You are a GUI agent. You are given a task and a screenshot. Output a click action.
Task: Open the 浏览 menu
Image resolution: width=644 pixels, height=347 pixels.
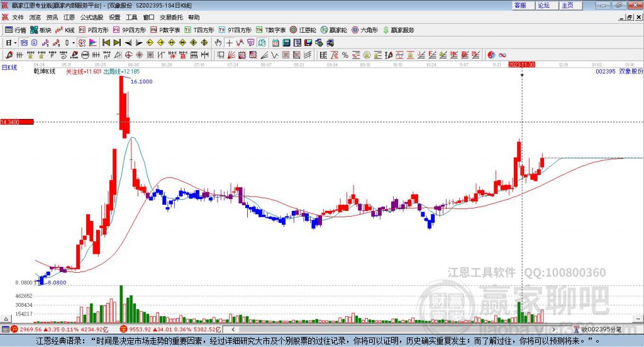(35, 17)
